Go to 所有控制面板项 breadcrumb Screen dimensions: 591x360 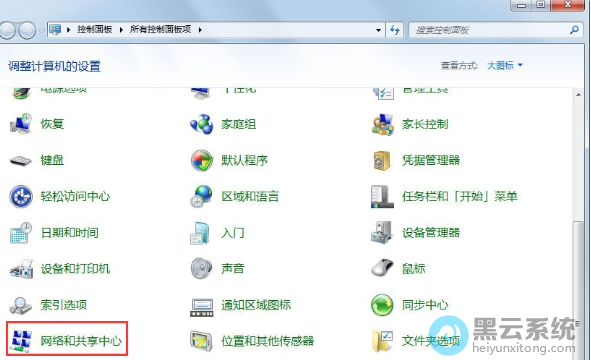coord(161,29)
